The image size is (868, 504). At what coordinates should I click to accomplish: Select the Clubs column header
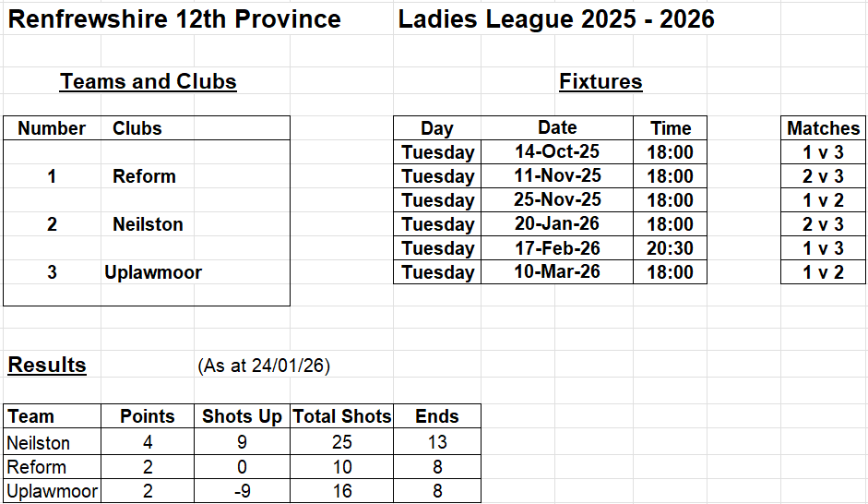[x=137, y=128]
